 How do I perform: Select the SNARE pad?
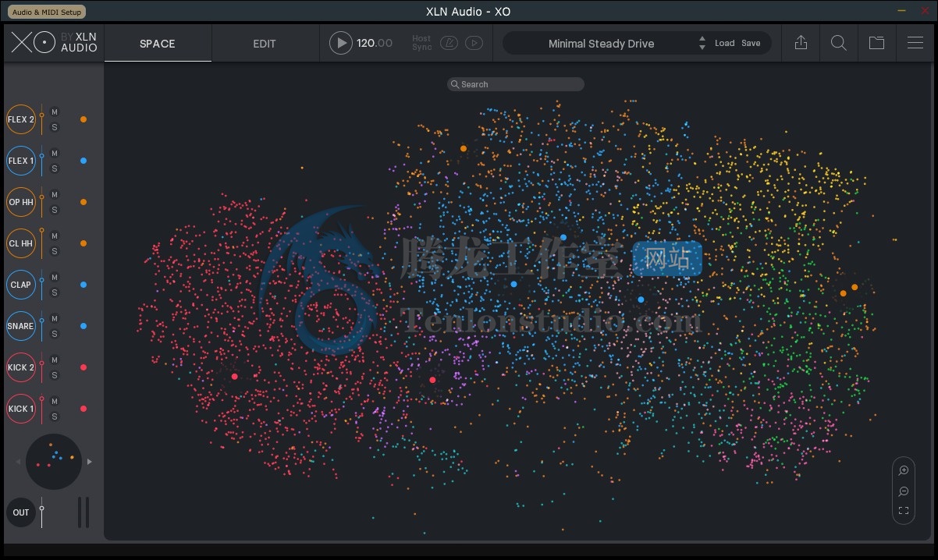[x=21, y=326]
